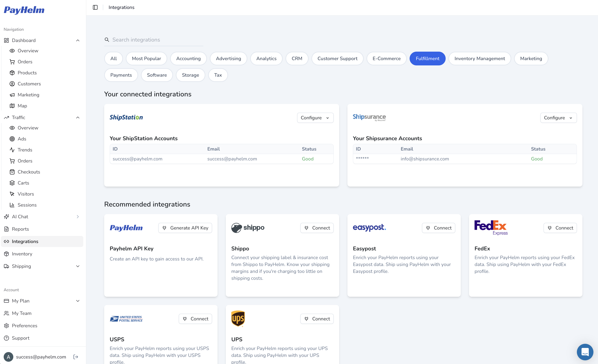Viewport: 598px width, 364px height.
Task: Filter by CRM category
Action: click(297, 59)
